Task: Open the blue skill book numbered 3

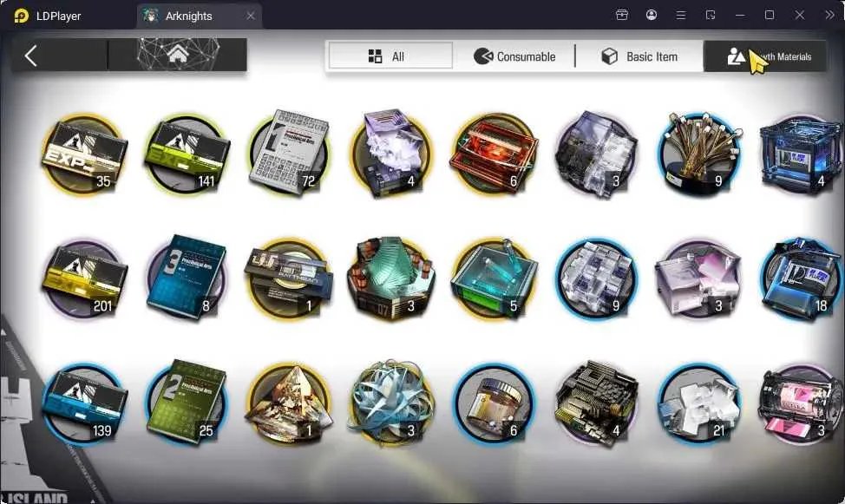Action: 187,278
